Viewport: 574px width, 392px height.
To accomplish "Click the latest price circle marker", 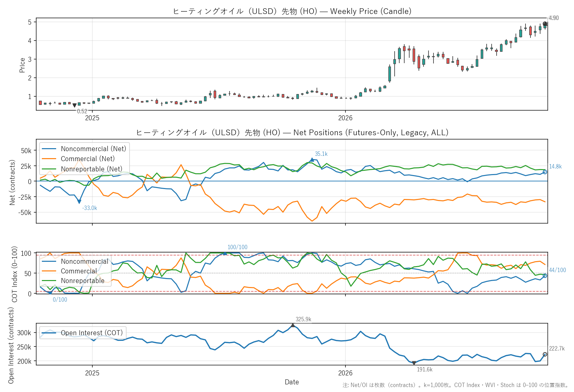I will 545,24.
